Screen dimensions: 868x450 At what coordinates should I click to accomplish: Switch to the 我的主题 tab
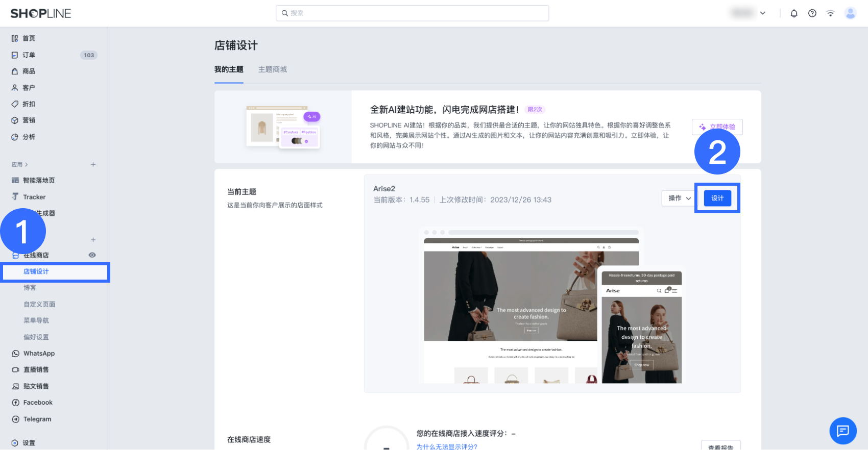[229, 69]
